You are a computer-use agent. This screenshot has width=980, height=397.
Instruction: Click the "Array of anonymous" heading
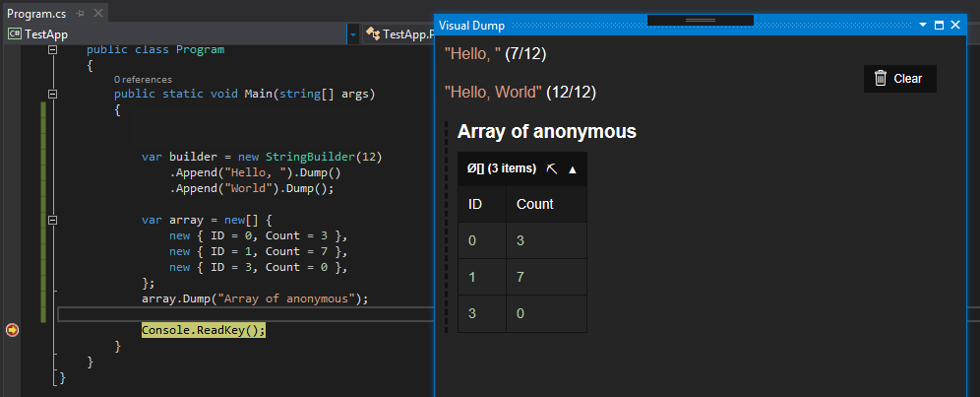(547, 131)
